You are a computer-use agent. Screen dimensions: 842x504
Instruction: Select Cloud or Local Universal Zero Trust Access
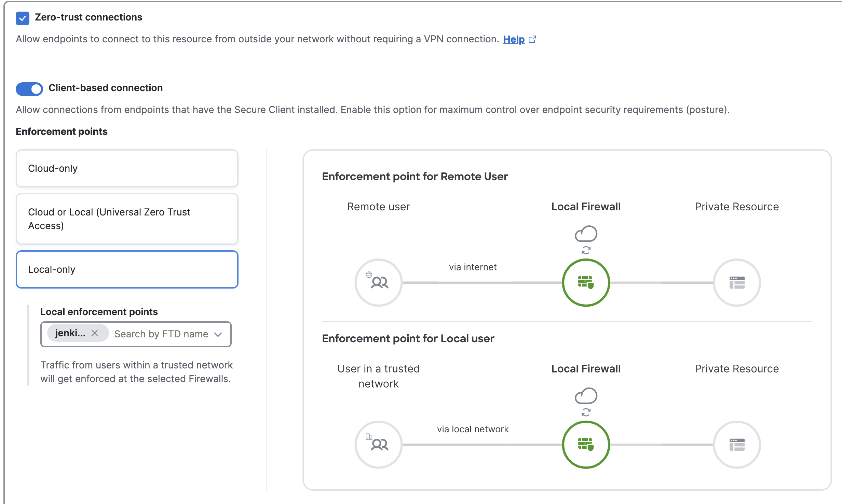pos(127,219)
